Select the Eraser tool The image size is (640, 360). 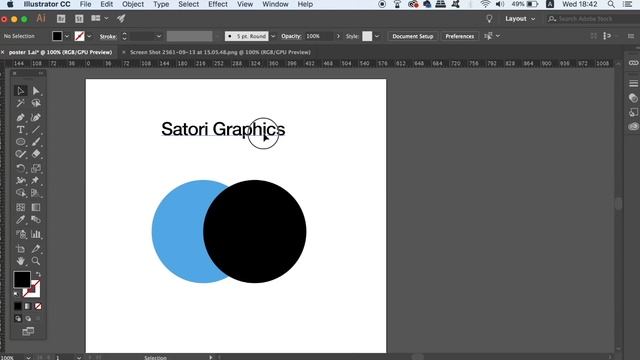click(x=36, y=154)
